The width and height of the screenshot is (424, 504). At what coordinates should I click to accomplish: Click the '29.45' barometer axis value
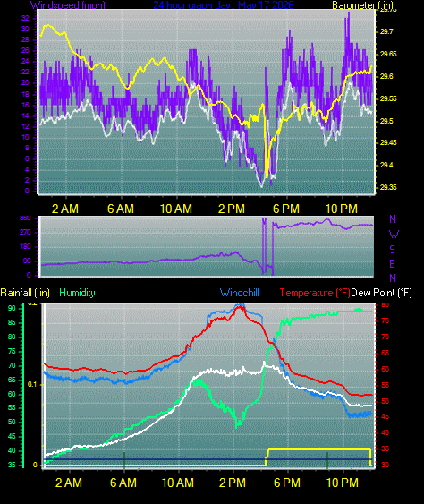pos(388,142)
